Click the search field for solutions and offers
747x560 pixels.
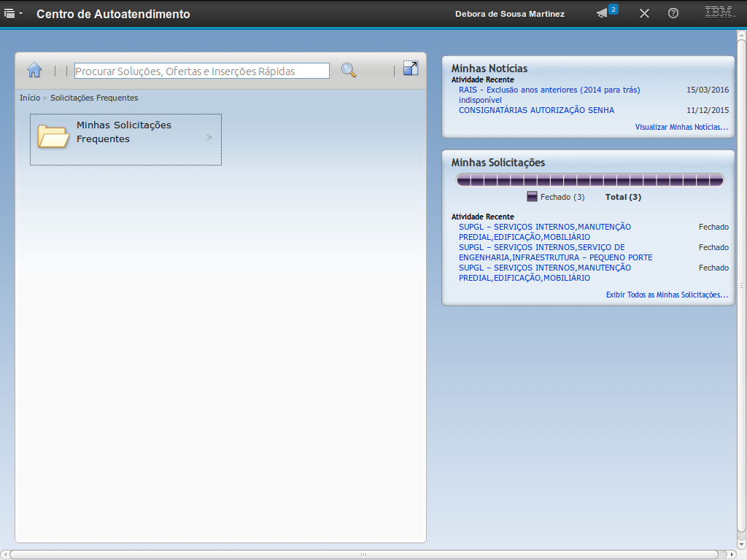coord(201,71)
